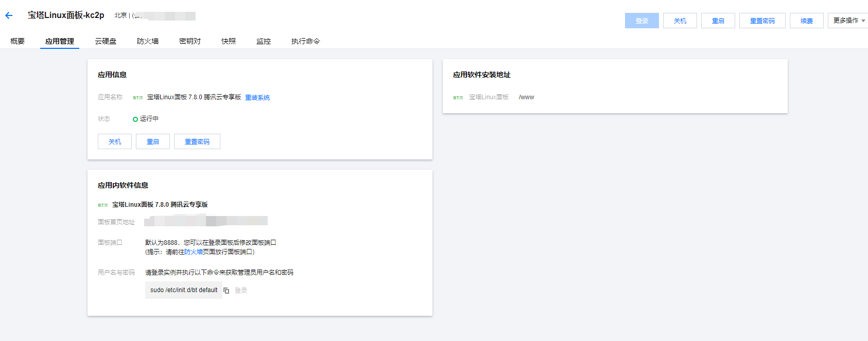Click the /www install path text
Screen dimensions: 868x341
527,97
